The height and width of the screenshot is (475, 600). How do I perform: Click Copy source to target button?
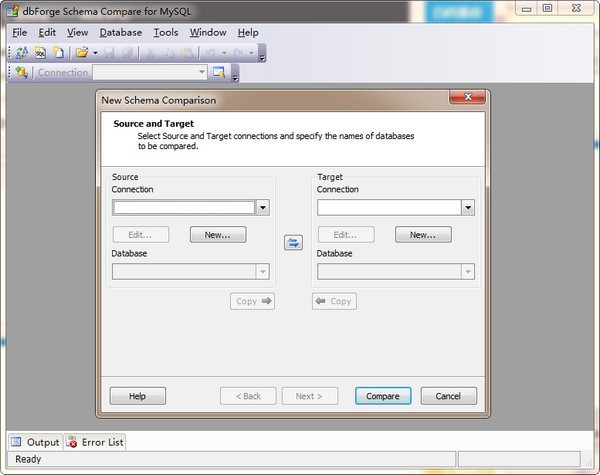pos(253,301)
